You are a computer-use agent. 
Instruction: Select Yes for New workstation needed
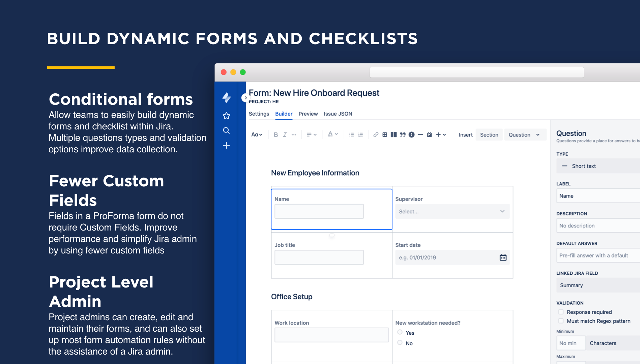(400, 332)
